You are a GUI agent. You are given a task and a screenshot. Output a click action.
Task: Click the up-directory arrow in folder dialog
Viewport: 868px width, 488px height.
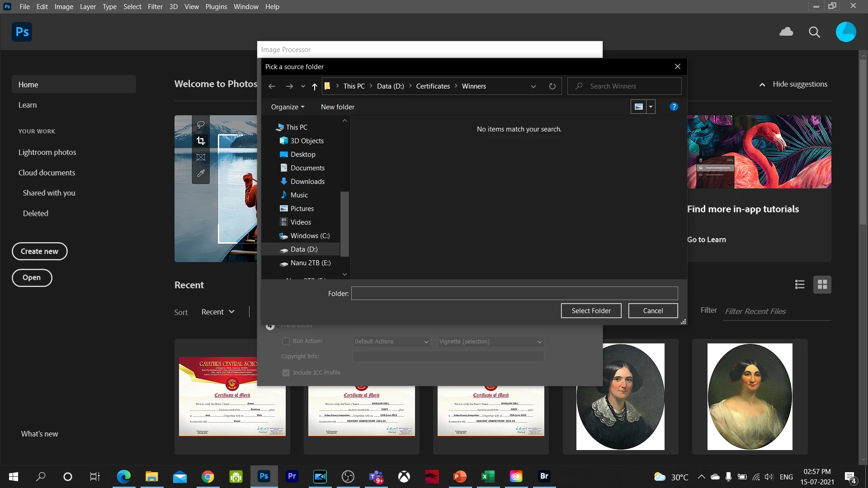point(315,86)
